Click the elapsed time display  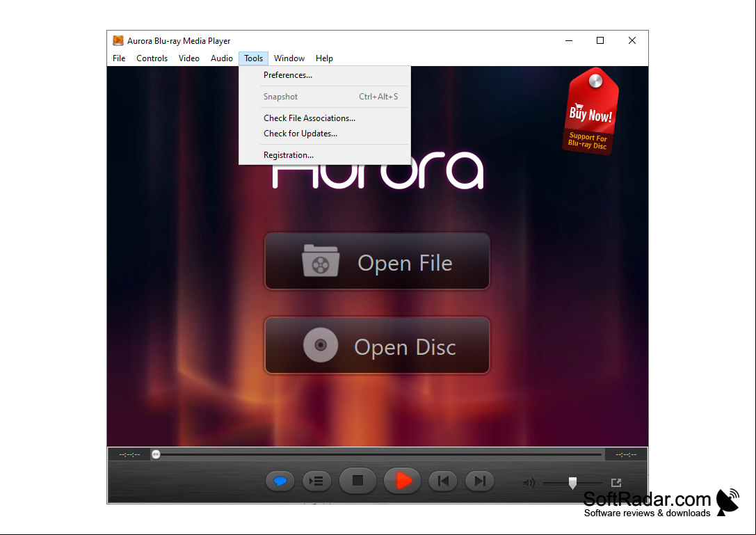(x=129, y=454)
